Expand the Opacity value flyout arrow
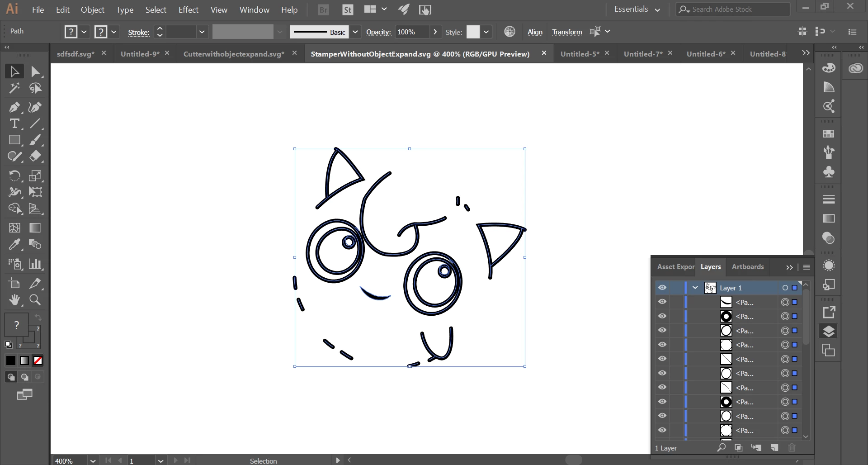 coord(435,32)
